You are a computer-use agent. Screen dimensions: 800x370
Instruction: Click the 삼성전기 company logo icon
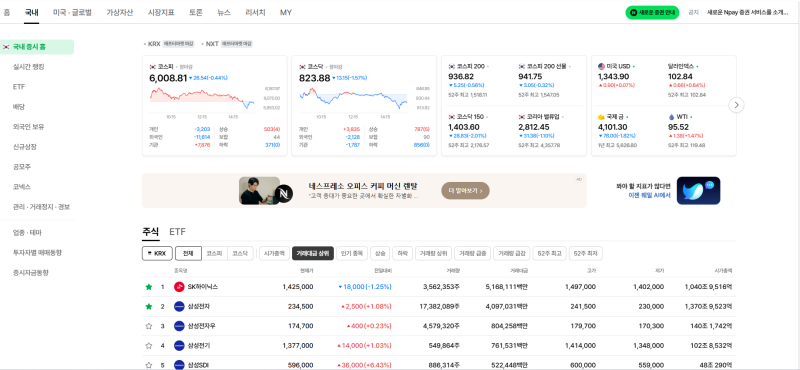(179, 346)
